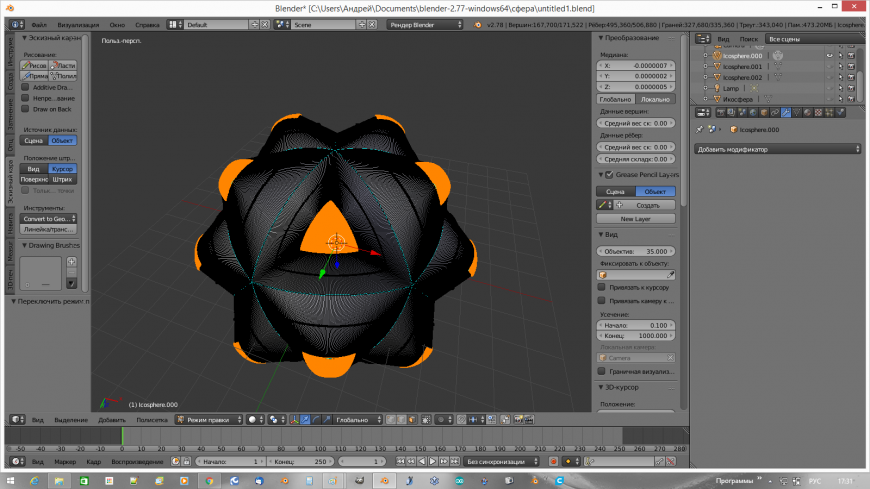870x489 pixels.
Task: Click the record keyframe red button
Action: [553, 461]
